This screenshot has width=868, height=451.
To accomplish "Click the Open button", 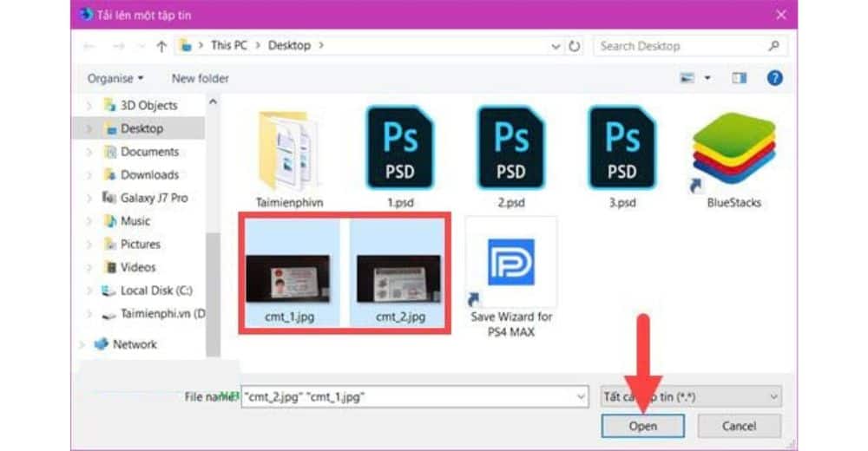I will pyautogui.click(x=642, y=426).
